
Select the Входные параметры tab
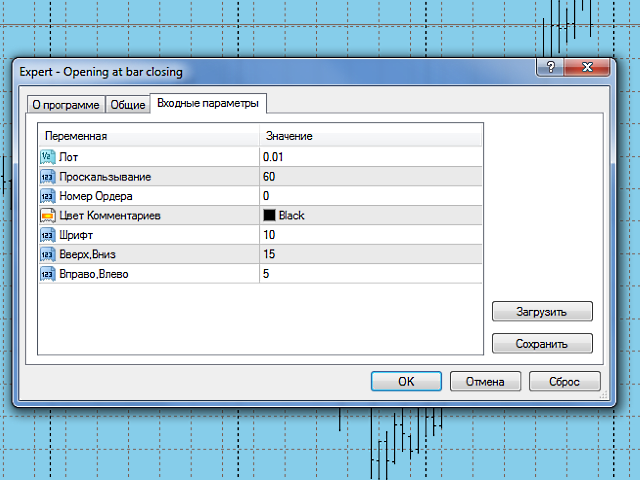(208, 103)
